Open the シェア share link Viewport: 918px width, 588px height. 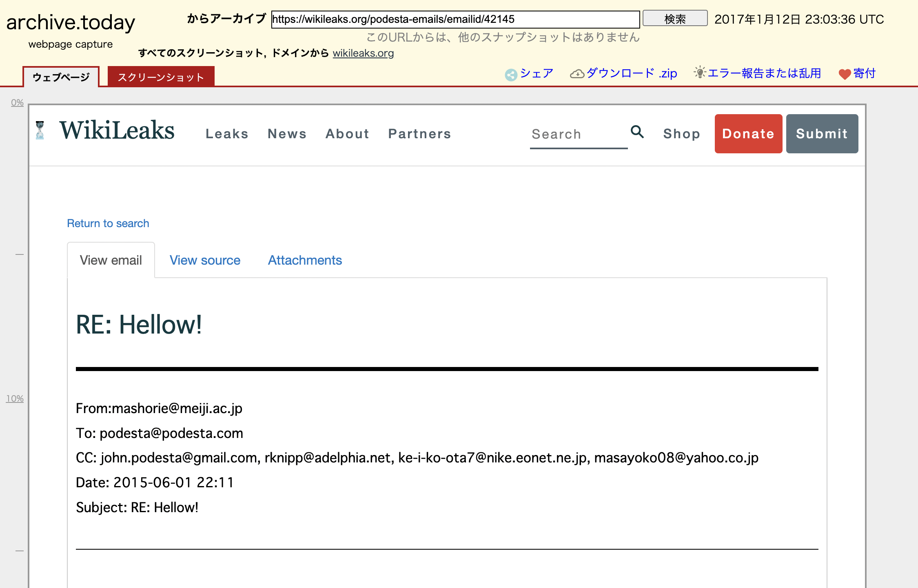tap(537, 73)
